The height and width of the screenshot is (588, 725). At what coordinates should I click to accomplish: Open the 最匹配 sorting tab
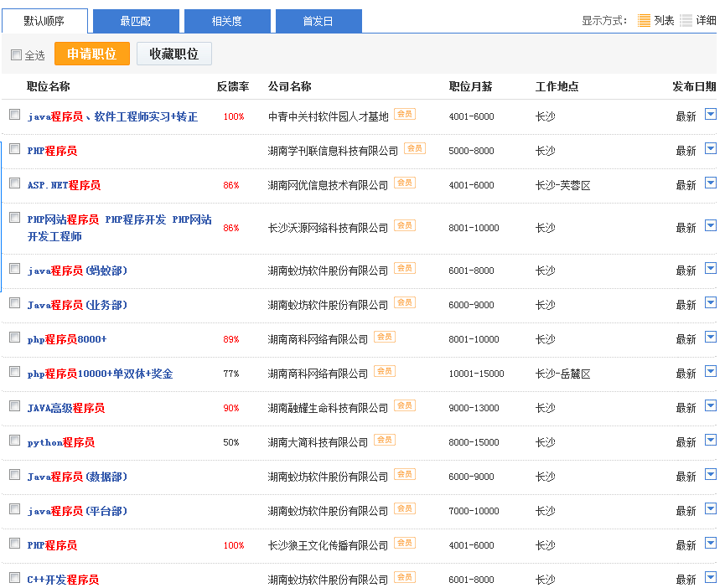coord(136,21)
